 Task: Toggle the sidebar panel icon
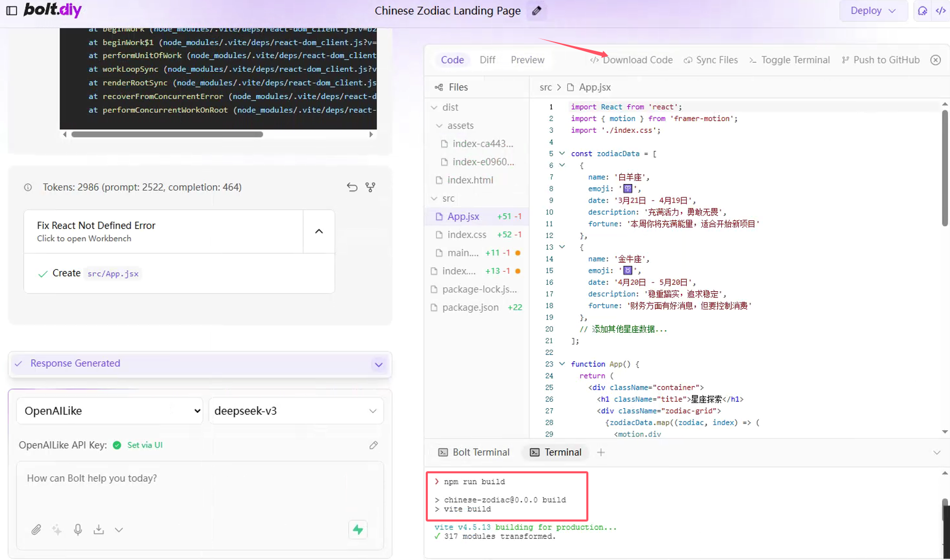[x=11, y=10]
